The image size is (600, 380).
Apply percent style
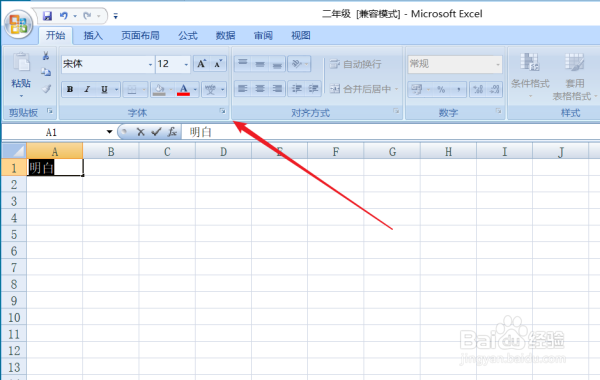point(441,90)
